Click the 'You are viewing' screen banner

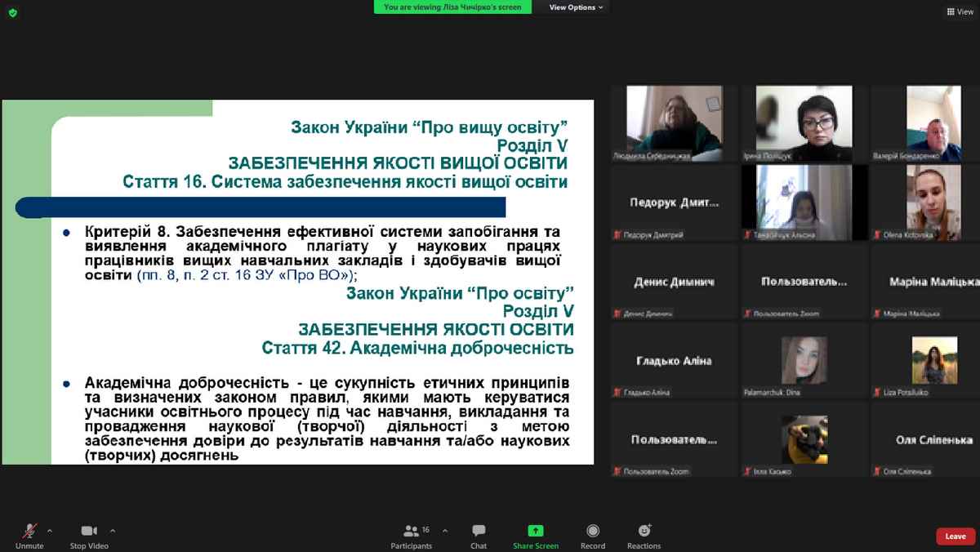pyautogui.click(x=452, y=7)
